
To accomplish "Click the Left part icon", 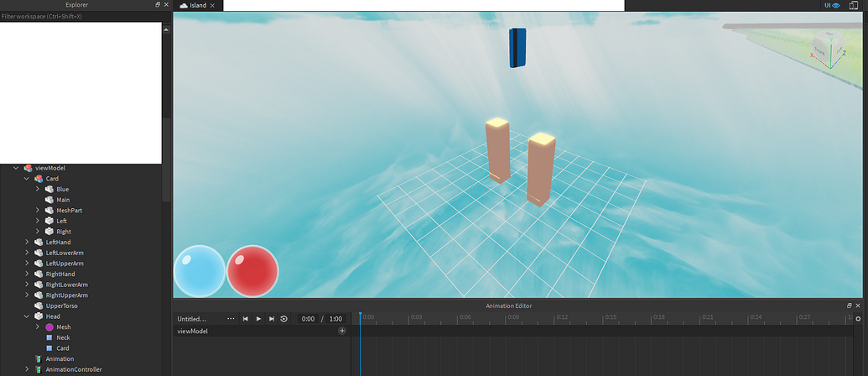I will tap(49, 221).
